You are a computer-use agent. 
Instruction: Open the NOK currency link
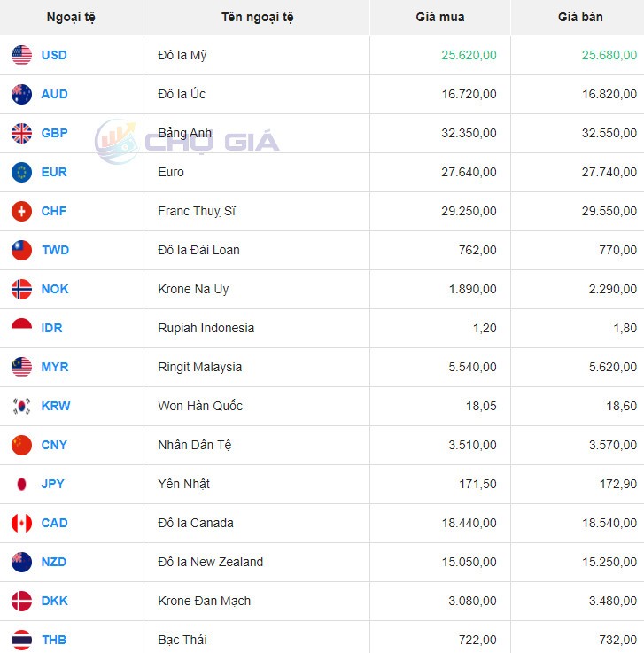pyautogui.click(x=55, y=289)
